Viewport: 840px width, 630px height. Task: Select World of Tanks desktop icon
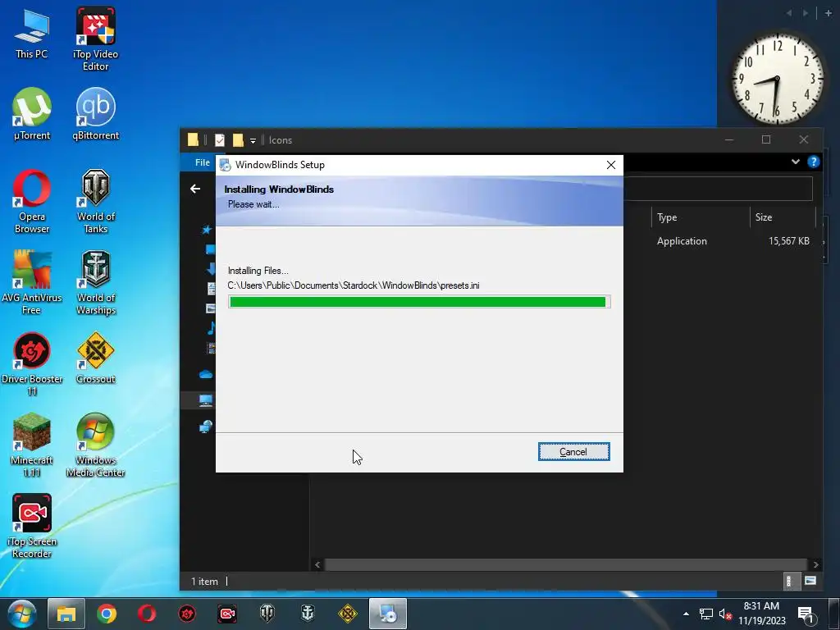tap(96, 202)
